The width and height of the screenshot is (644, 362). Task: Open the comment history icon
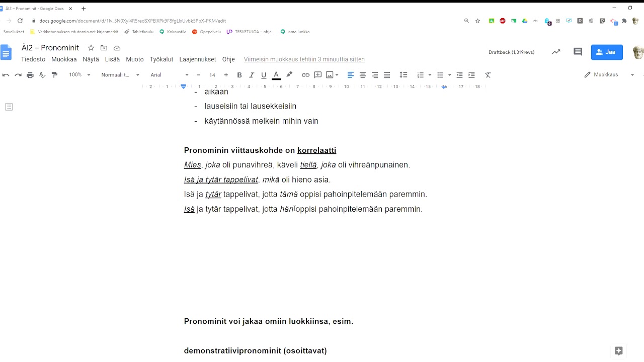[x=578, y=52]
